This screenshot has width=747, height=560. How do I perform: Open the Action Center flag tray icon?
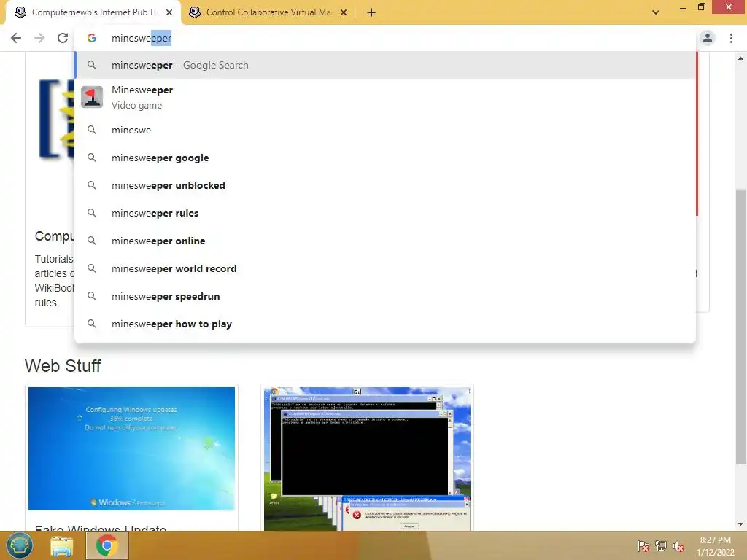643,545
